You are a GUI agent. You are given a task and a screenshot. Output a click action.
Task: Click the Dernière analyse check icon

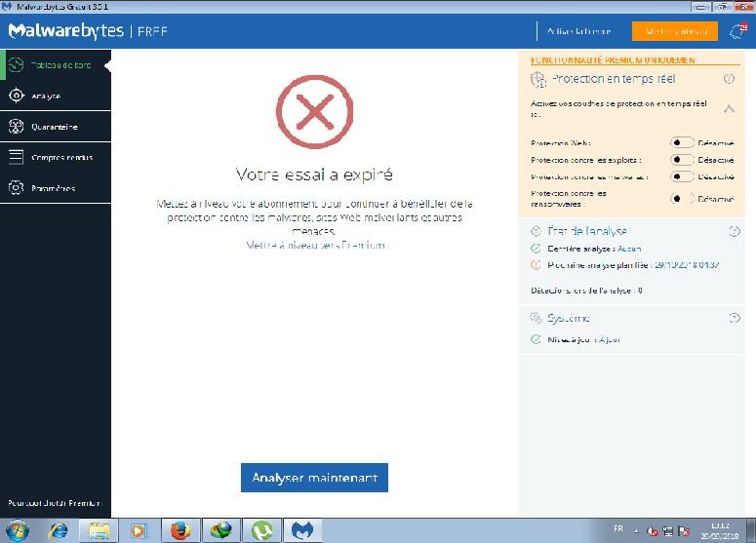click(x=536, y=249)
